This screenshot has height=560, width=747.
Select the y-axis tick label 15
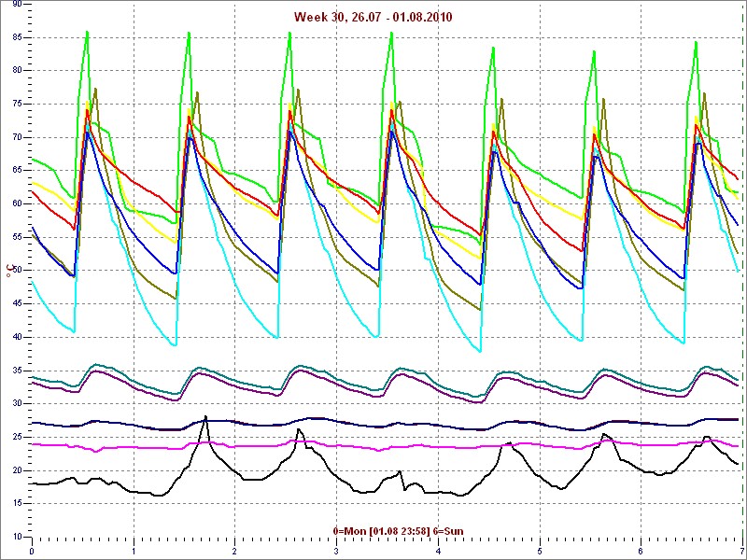[16, 504]
